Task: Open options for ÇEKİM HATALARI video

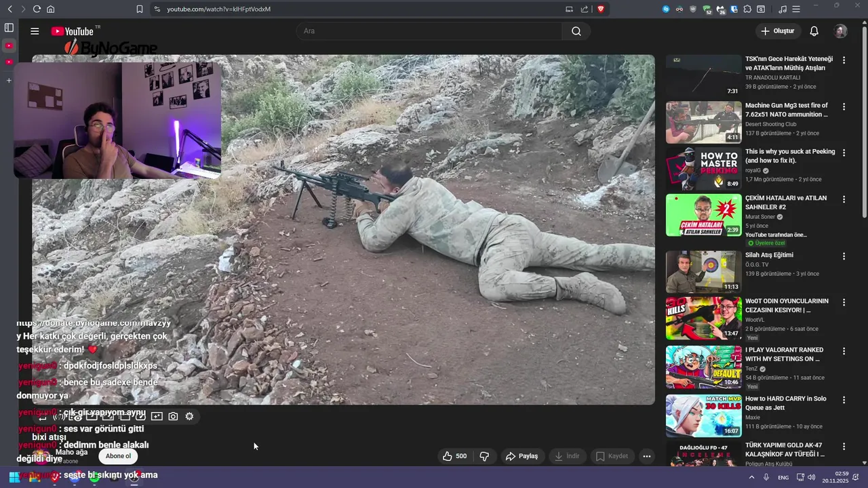Action: (844, 199)
